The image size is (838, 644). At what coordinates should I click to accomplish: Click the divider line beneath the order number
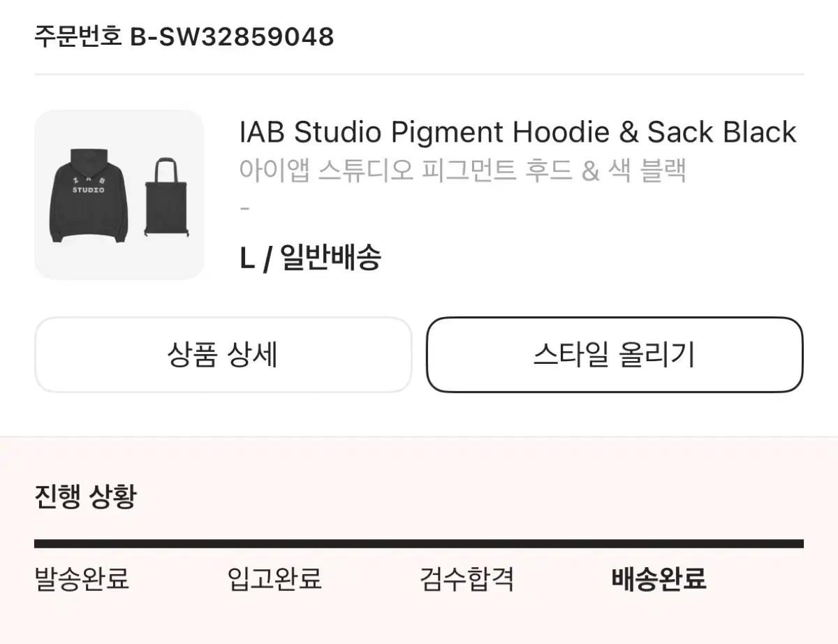(x=419, y=74)
